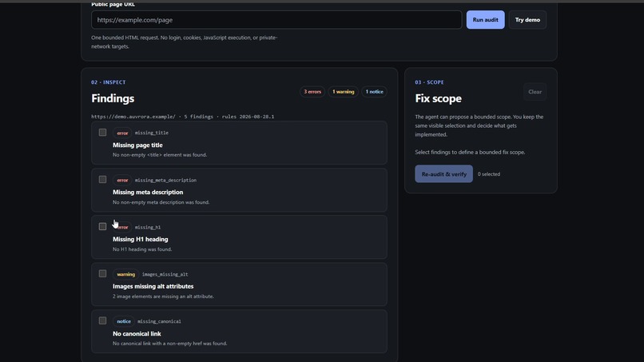This screenshot has height=362, width=644.
Task: Click 'No H1 heading was found.' description
Action: [x=142, y=249]
